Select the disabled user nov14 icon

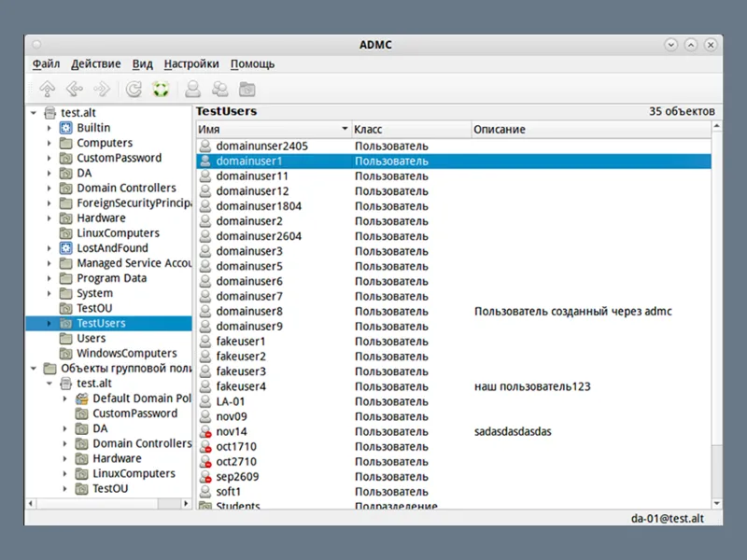click(205, 431)
